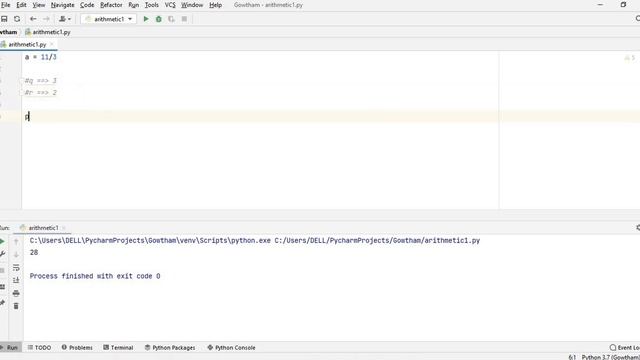The image size is (640, 360).
Task: Open the Navigate menu
Action: 62,5
